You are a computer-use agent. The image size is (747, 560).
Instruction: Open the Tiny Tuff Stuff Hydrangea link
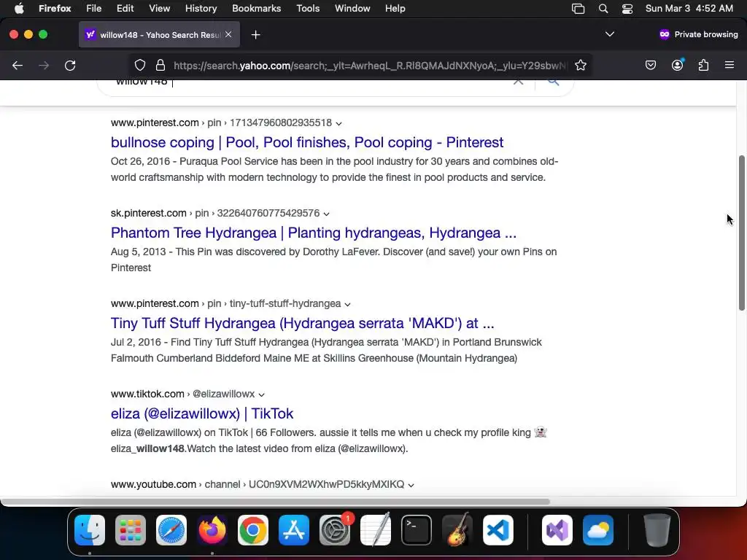[303, 323]
